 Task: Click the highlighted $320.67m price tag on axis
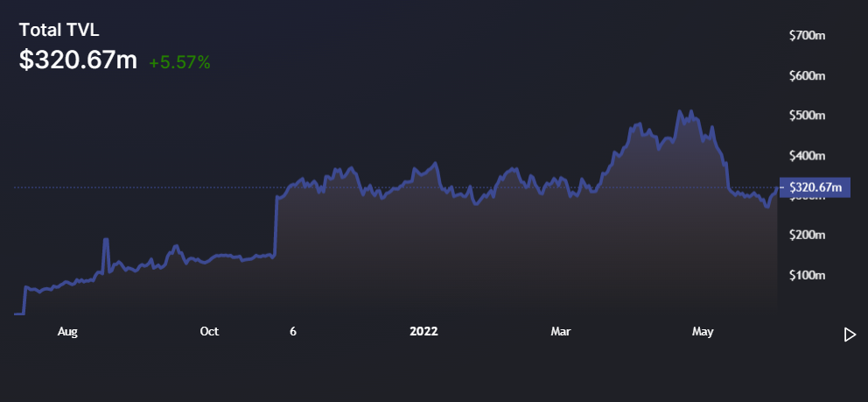pos(814,187)
